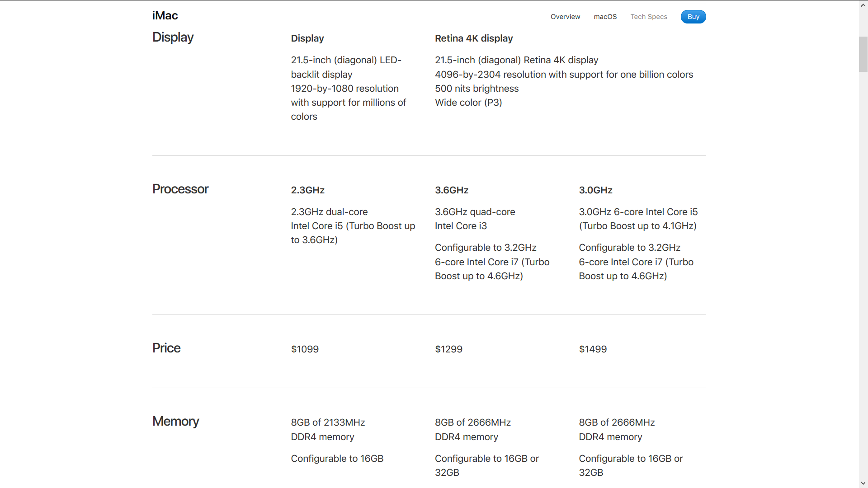The image size is (868, 488).
Task: Click the Retina 4K display column header
Action: pos(474,38)
